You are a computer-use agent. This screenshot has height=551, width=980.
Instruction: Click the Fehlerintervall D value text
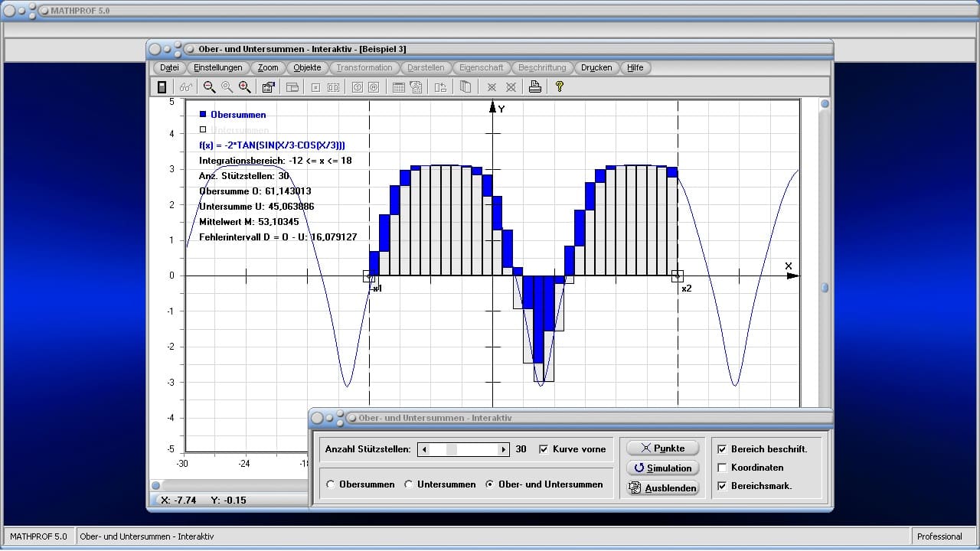click(278, 237)
